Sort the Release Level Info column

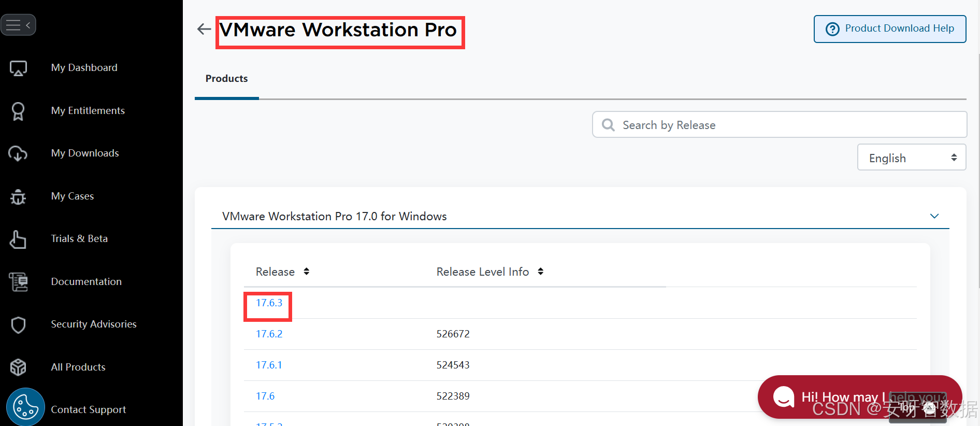[541, 272]
